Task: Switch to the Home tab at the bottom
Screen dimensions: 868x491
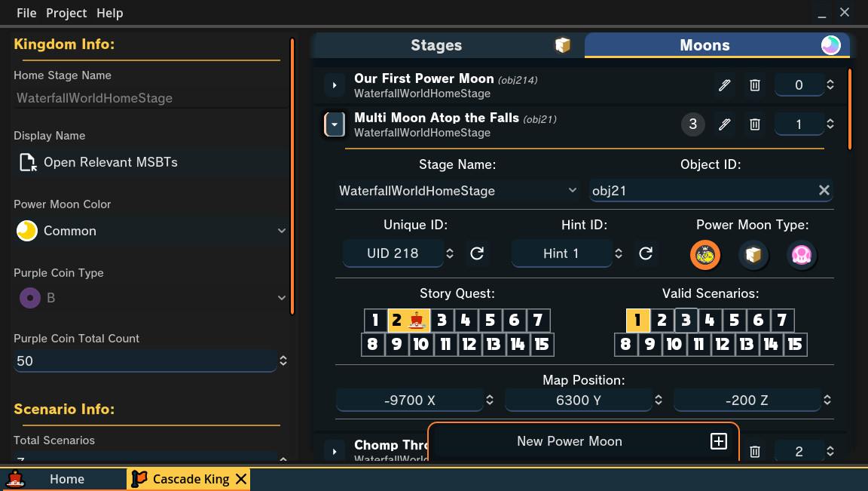Action: (66, 478)
